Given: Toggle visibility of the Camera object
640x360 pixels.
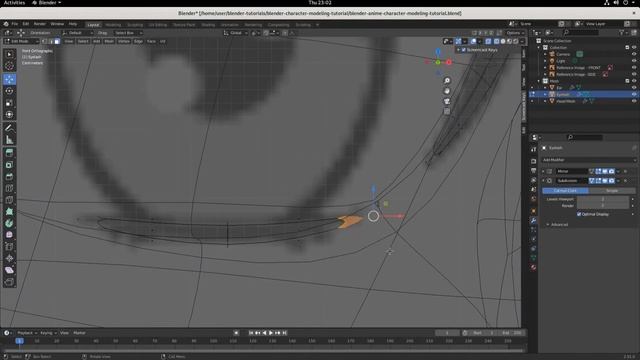Looking at the screenshot, I should pyautogui.click(x=634, y=54).
